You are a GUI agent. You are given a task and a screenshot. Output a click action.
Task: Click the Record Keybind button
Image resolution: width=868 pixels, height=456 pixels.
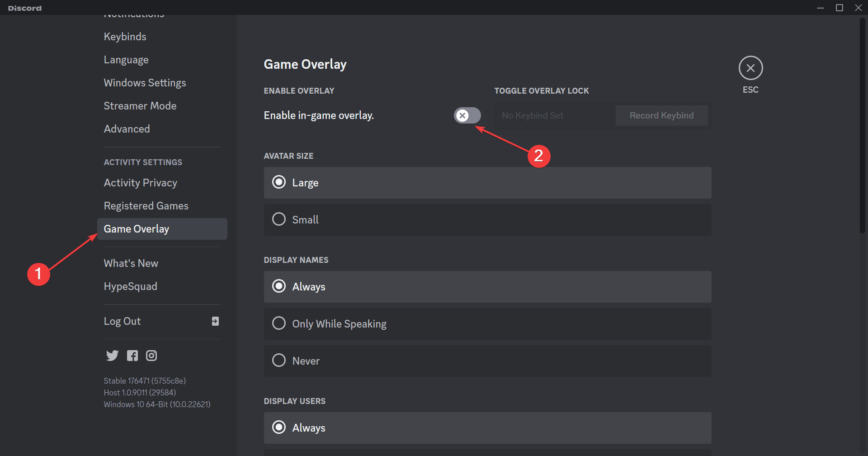pyautogui.click(x=661, y=115)
